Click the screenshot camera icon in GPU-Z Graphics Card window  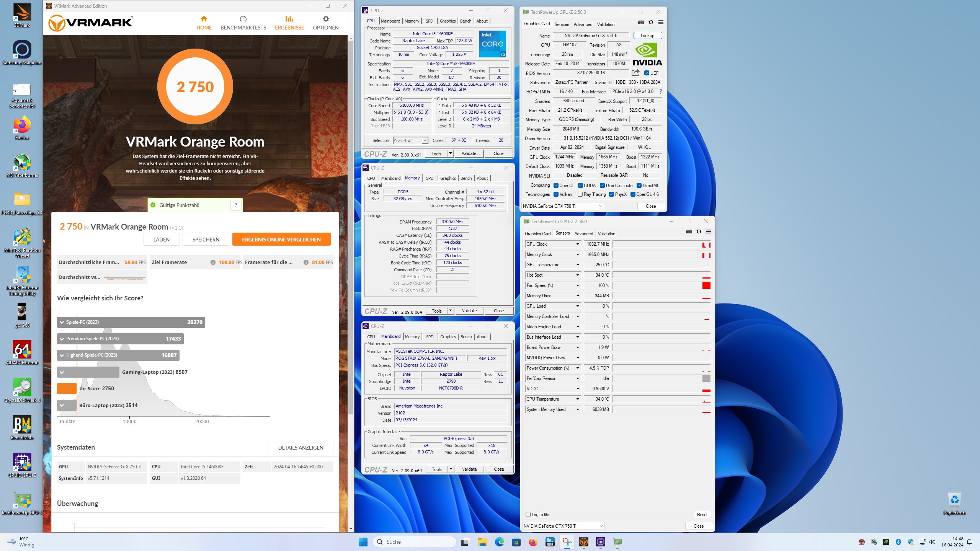(x=641, y=22)
